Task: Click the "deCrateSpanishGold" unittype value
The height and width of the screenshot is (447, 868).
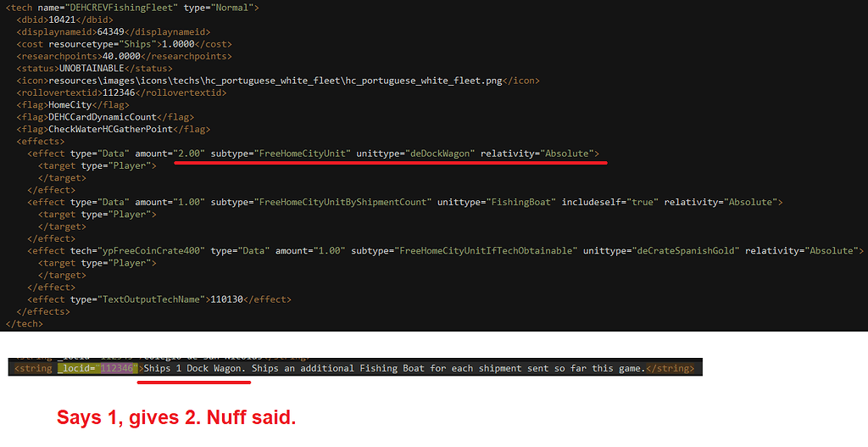Action: [681, 251]
